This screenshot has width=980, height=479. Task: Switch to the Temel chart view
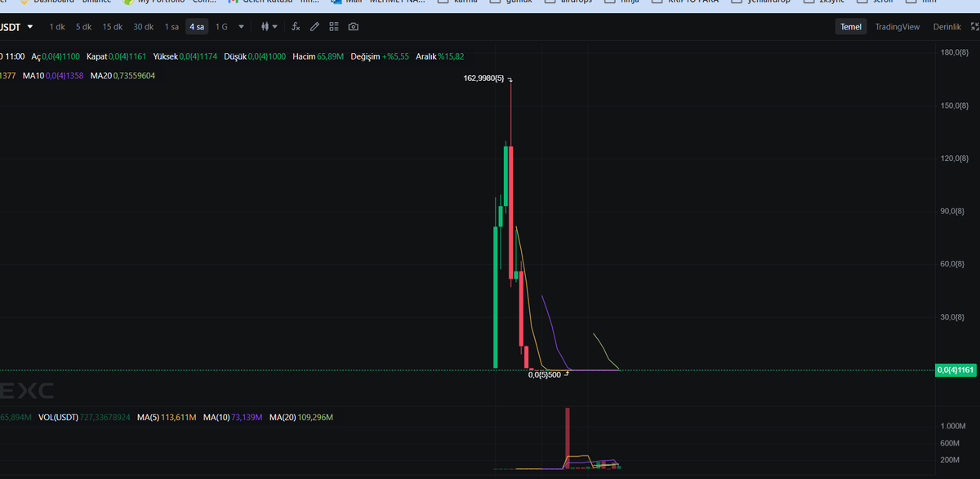coord(851,27)
